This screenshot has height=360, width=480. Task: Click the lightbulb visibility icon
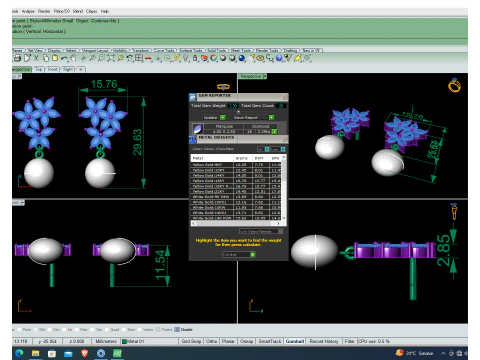(x=186, y=58)
